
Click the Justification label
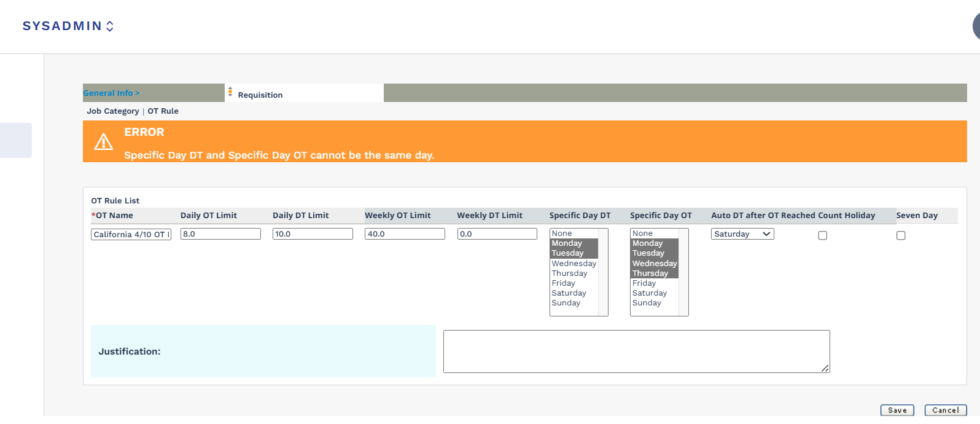(130, 351)
